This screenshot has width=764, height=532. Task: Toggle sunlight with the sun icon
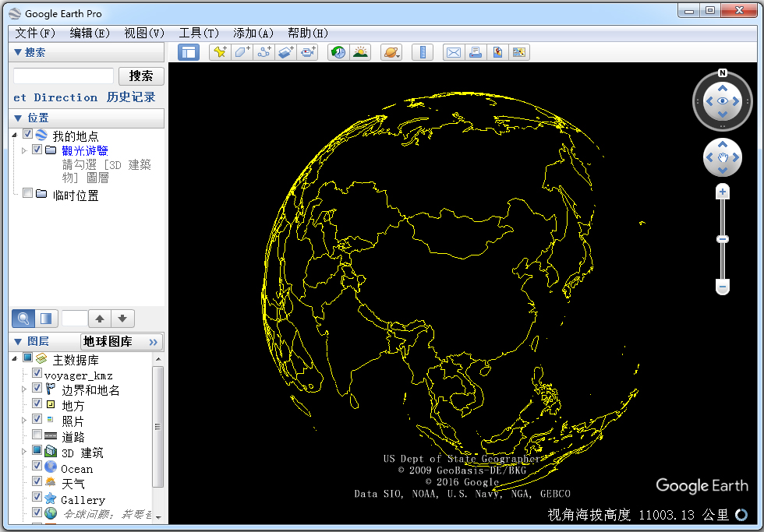(360, 52)
